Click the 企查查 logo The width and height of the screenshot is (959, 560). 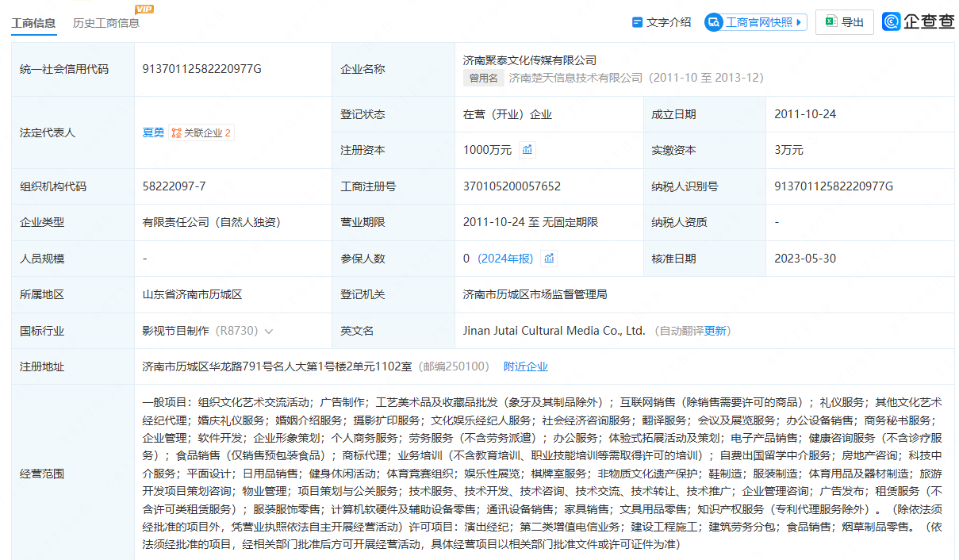(919, 22)
